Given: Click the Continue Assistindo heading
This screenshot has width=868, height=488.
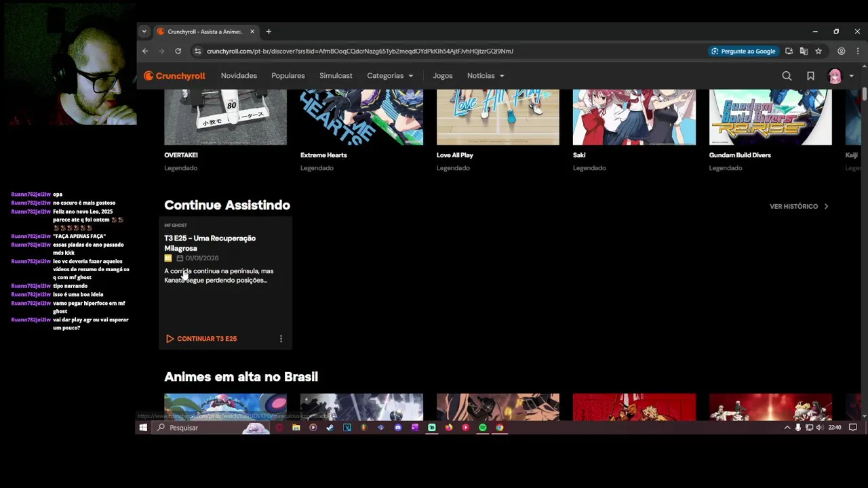Looking at the screenshot, I should [227, 205].
